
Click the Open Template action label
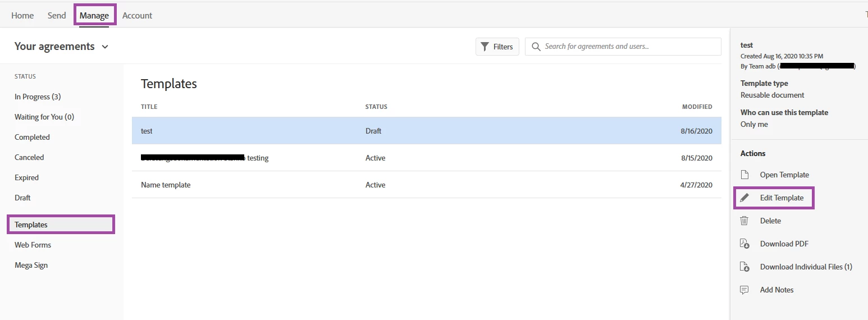coord(784,175)
